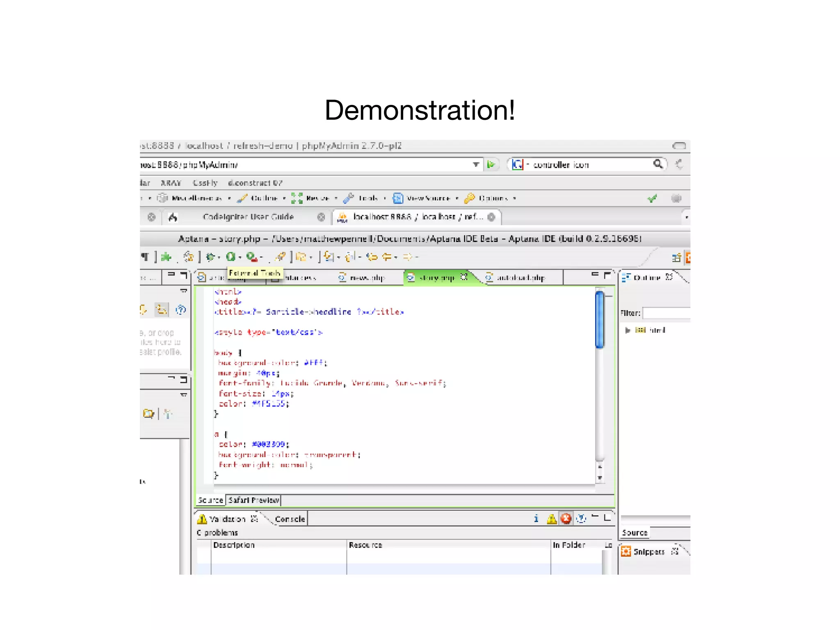Click the Debug bug icon in Aptana toolbar
Viewport: 840px width, 630px height.
point(210,257)
